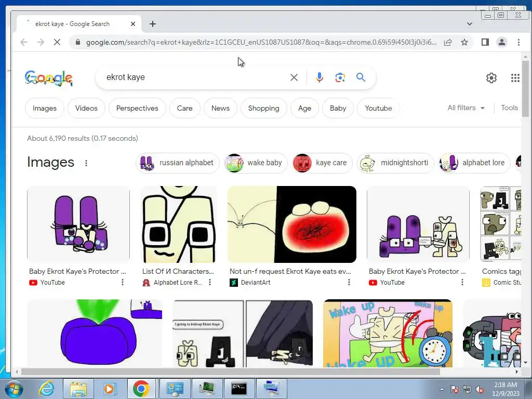
Task: Open options for List Of И Characters result
Action: pos(210,282)
